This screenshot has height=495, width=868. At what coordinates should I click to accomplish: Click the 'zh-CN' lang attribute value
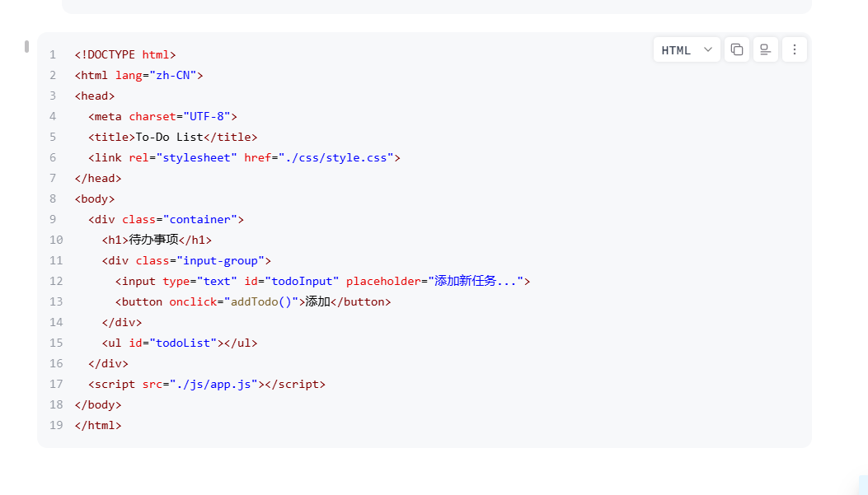pos(173,75)
